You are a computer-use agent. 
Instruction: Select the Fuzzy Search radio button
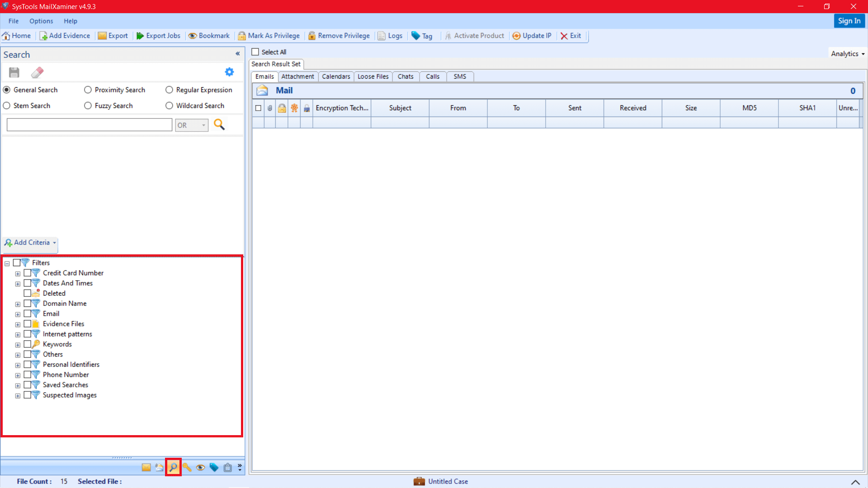(88, 105)
